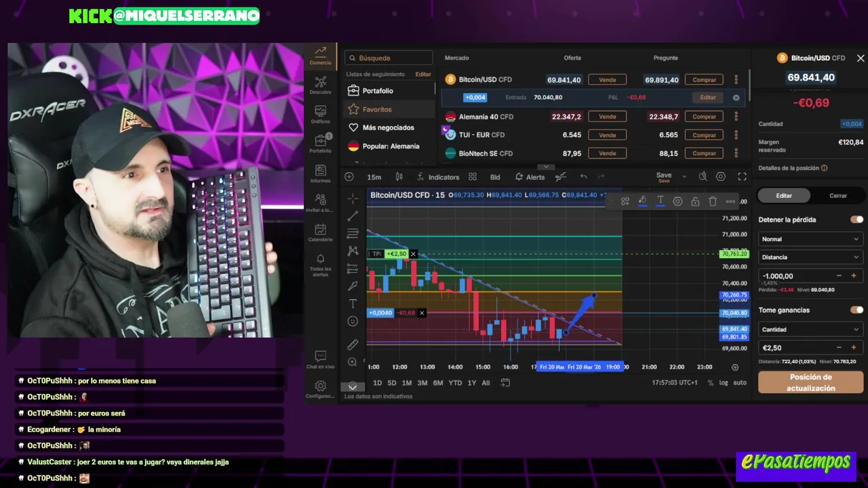The height and width of the screenshot is (488, 868).
Task: Open the Cantidad take-profit dropdown
Action: click(810, 329)
